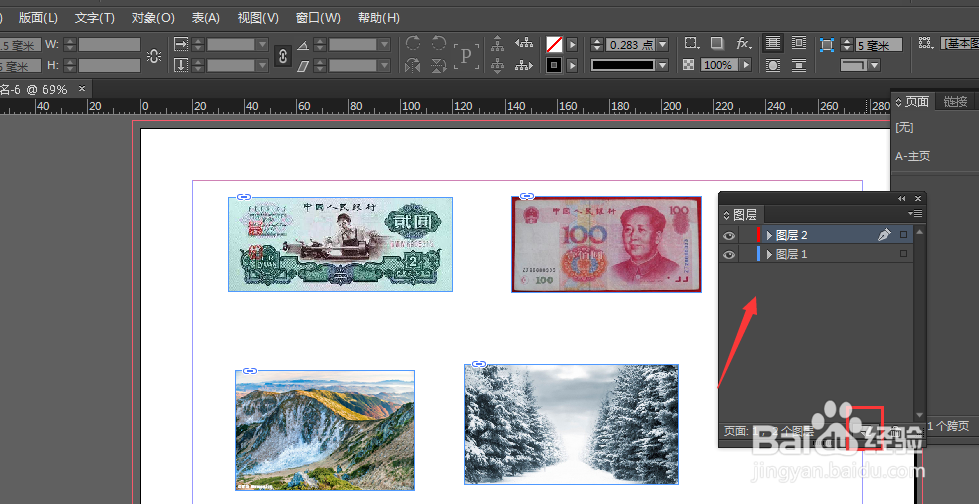979x504 pixels.
Task: Click the black stroke color swatch
Action: point(554,65)
